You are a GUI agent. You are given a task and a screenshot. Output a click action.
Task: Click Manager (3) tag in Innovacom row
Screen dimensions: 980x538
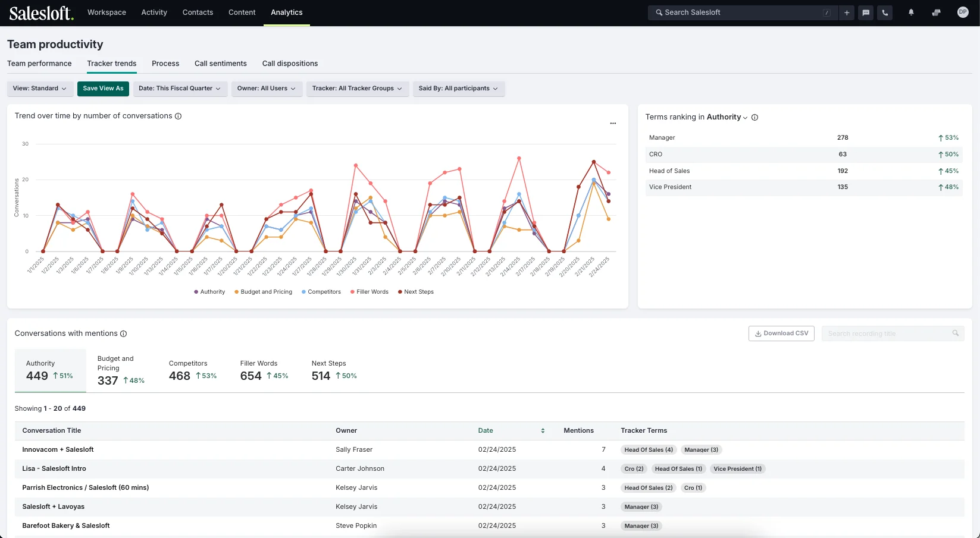[702, 450]
